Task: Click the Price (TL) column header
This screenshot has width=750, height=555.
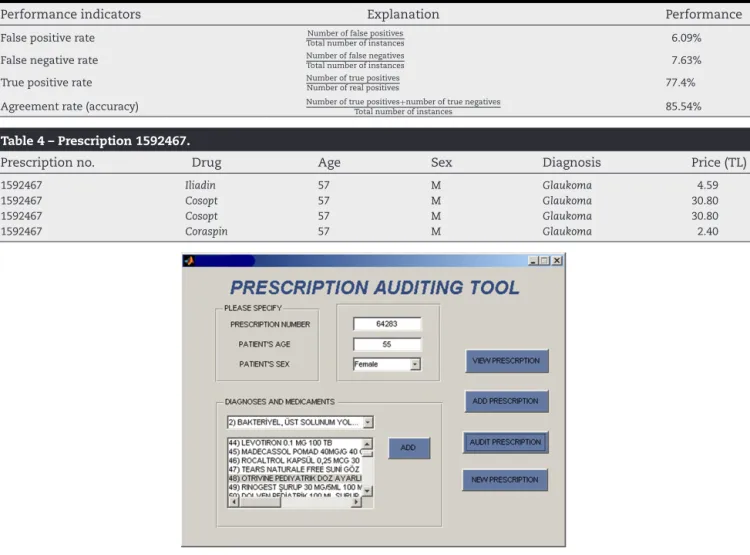Action: coord(718,163)
